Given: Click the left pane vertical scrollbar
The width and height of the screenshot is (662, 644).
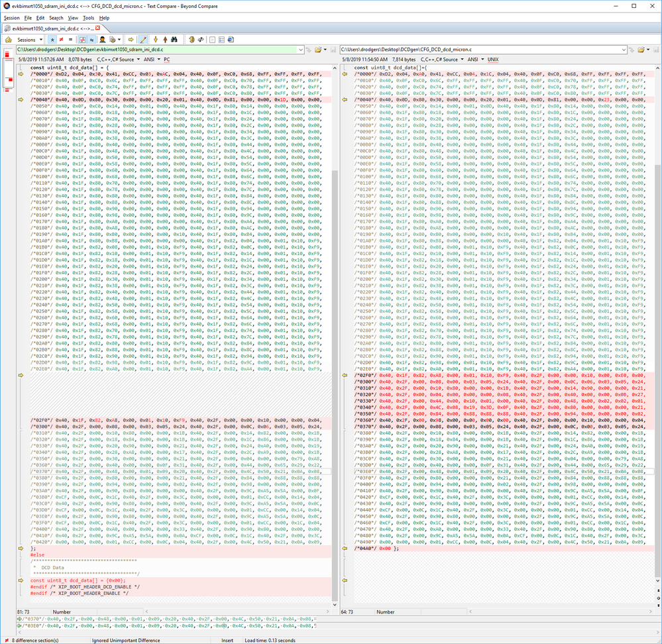Looking at the screenshot, I should (335, 336).
